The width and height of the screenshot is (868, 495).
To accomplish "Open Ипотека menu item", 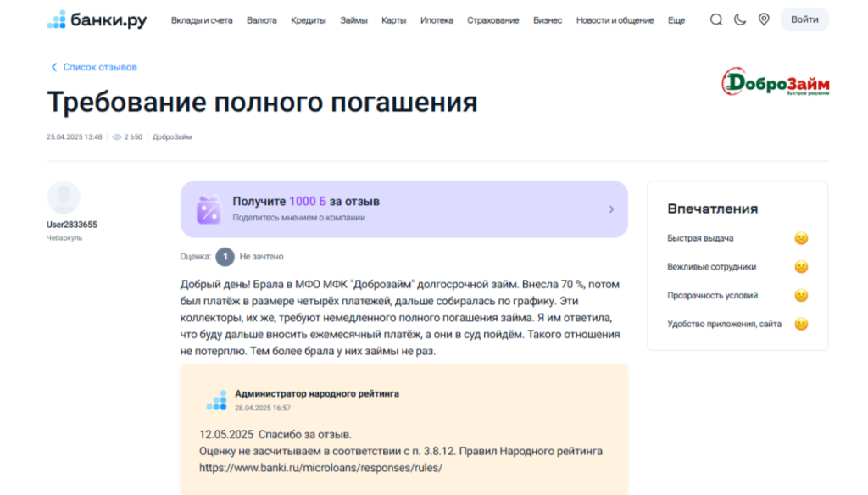I will (x=437, y=20).
